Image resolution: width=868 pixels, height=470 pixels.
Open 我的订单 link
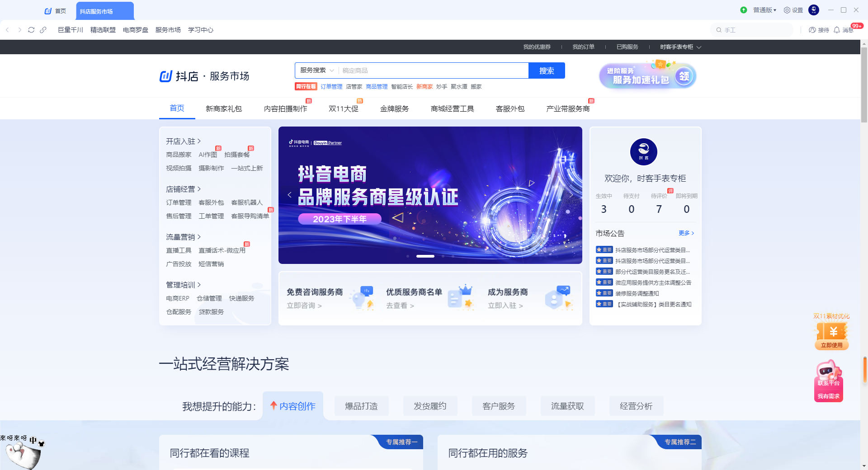tap(584, 47)
